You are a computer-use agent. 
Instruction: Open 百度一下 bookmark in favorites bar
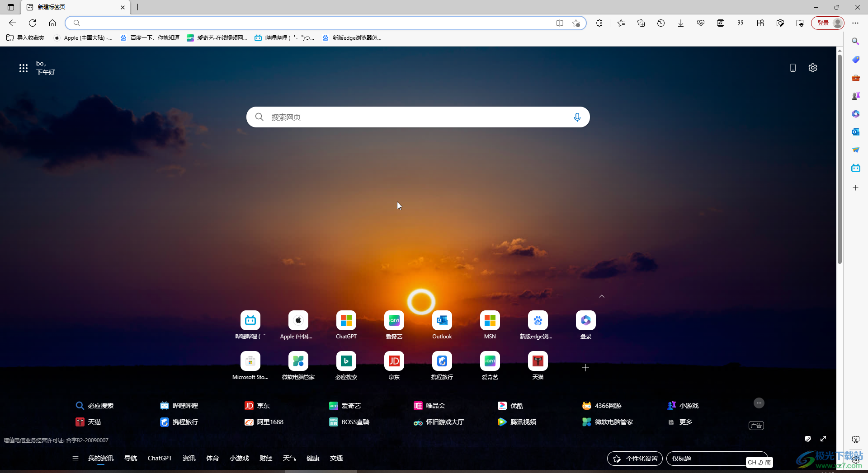tap(150, 38)
